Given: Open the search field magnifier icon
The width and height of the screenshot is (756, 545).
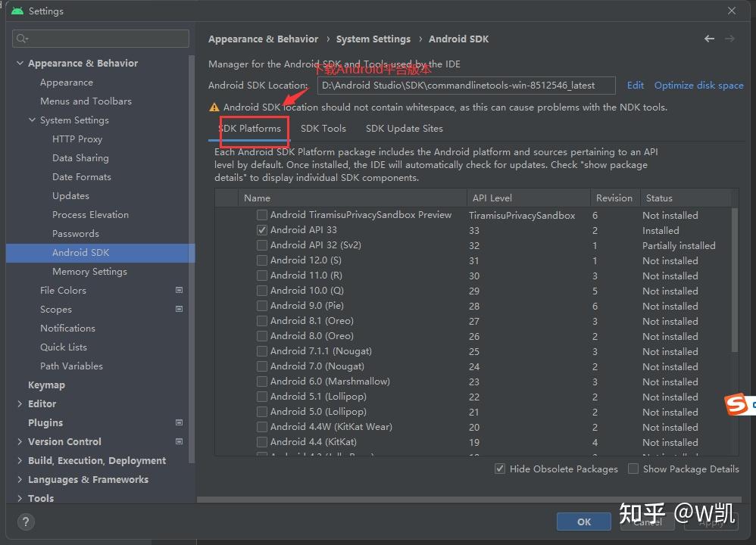Looking at the screenshot, I should [x=22, y=38].
